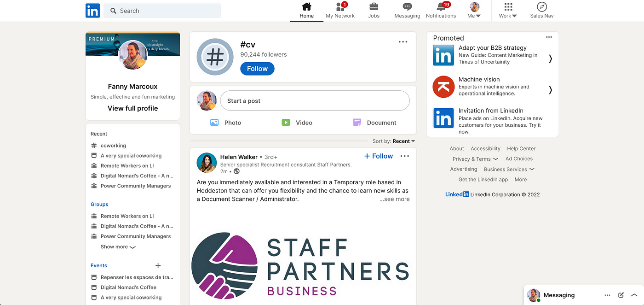View full profile link
Image resolution: width=644 pixels, height=305 pixels.
click(132, 108)
